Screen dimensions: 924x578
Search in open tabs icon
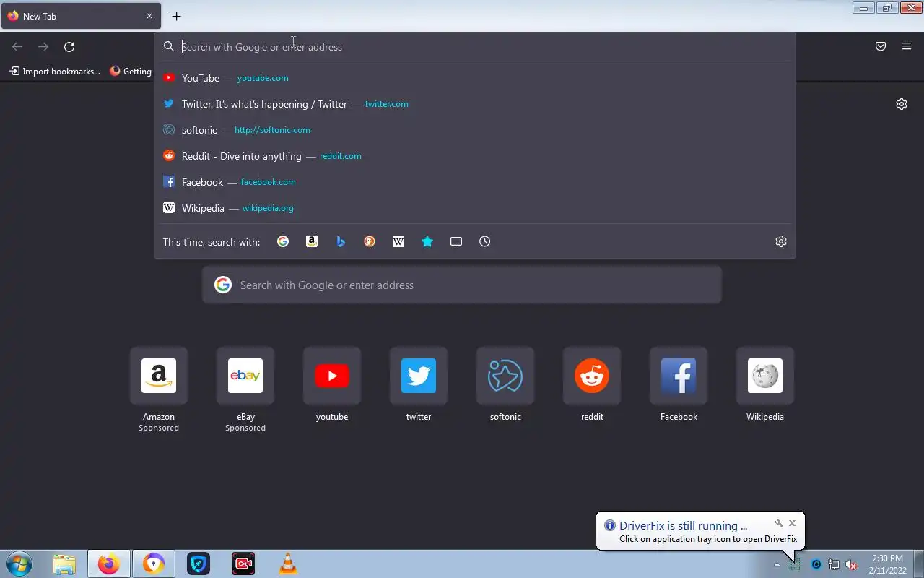coord(456,242)
